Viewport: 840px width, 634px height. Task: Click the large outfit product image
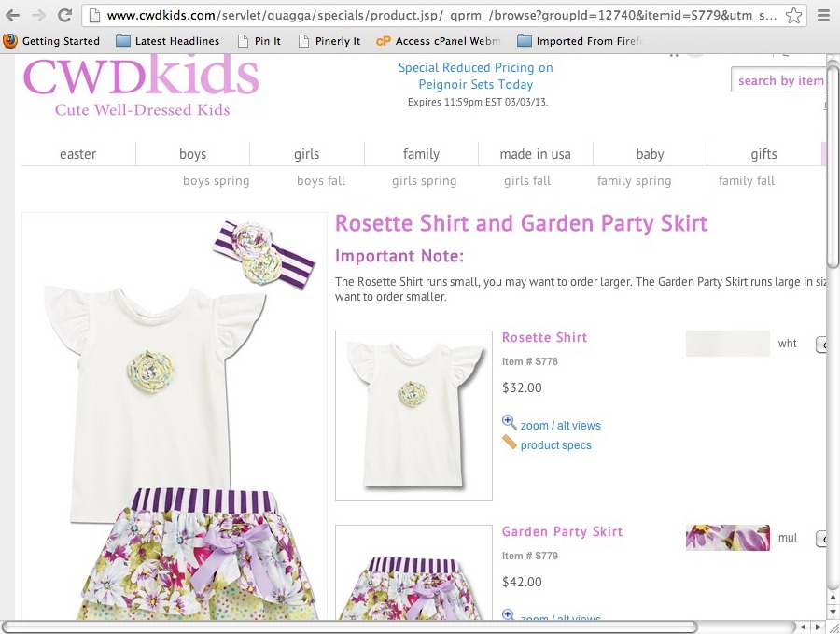coord(175,416)
